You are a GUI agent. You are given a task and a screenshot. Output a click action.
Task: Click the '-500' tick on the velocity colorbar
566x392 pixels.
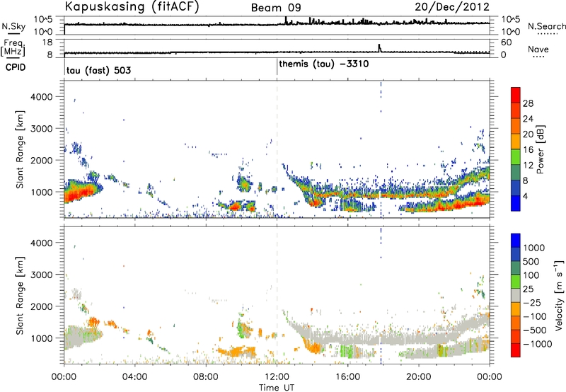tap(535, 330)
